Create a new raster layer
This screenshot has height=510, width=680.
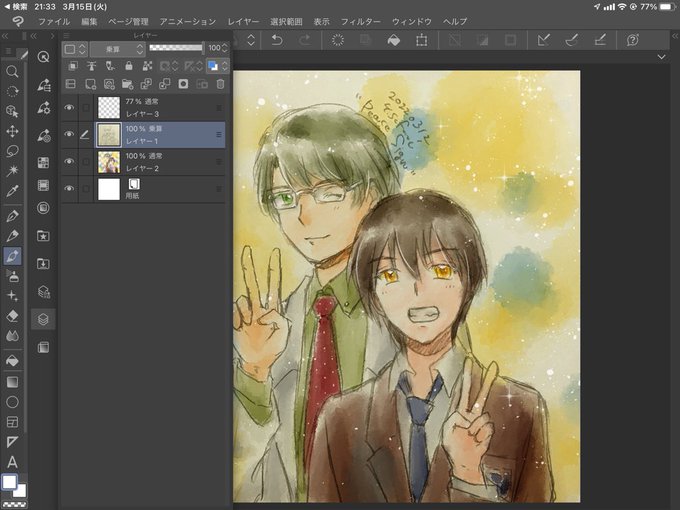(x=90, y=84)
